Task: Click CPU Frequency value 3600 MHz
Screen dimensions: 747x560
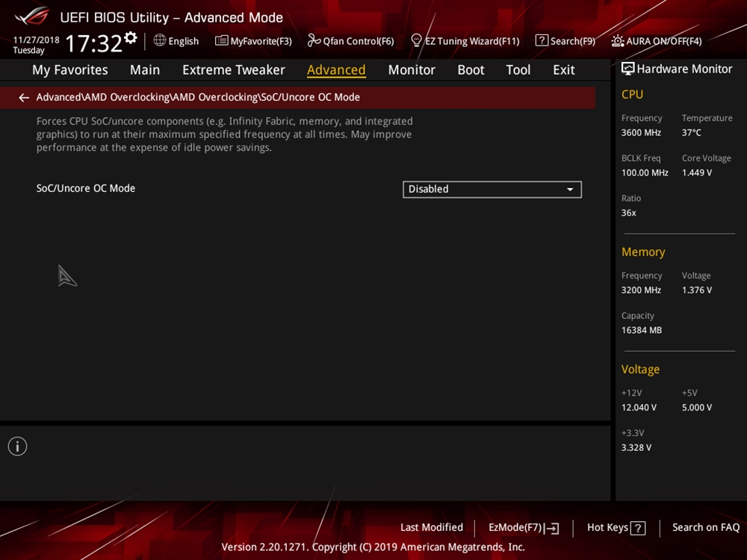Action: (x=641, y=133)
